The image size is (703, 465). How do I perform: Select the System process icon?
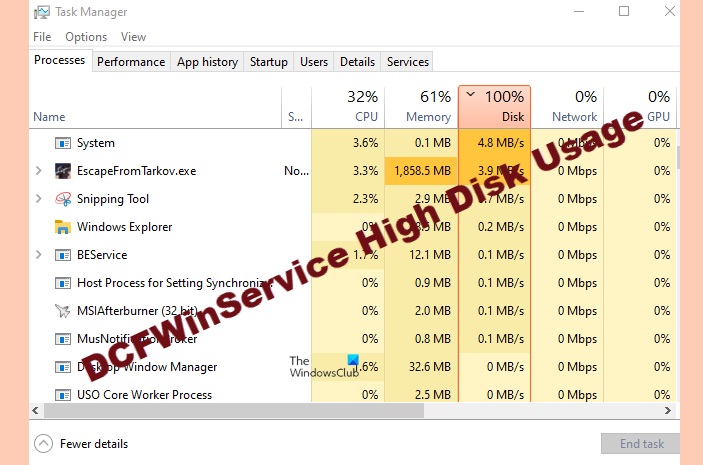tap(62, 143)
